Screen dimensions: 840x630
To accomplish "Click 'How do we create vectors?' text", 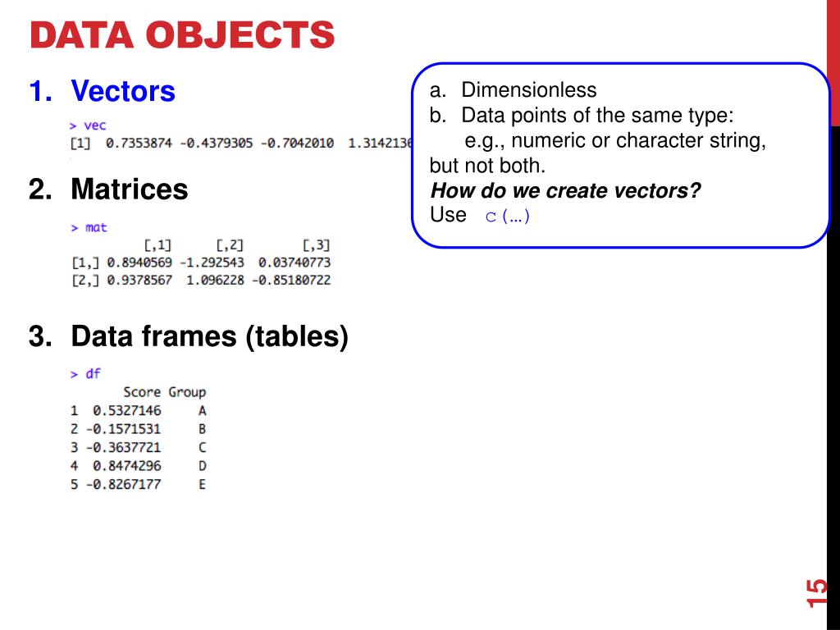I will 565,190.
